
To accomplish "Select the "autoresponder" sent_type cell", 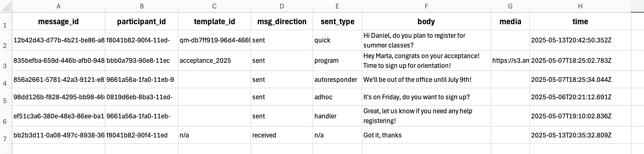I will [337, 80].
